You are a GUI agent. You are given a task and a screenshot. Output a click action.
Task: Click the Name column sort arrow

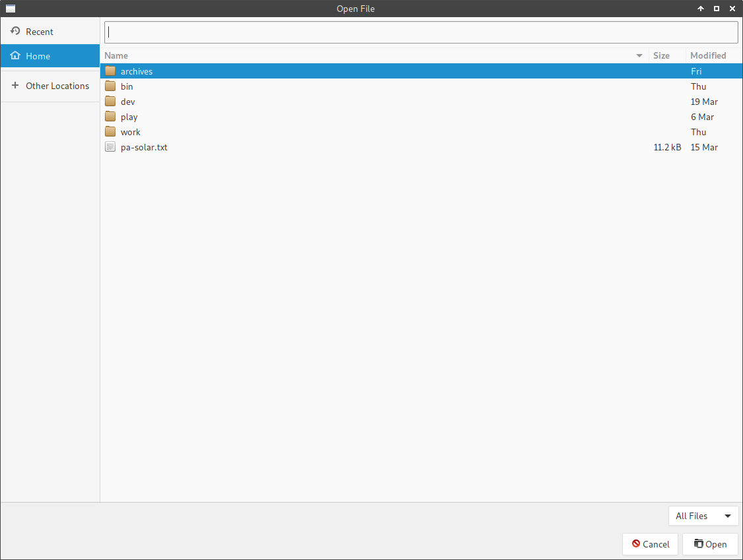point(639,56)
